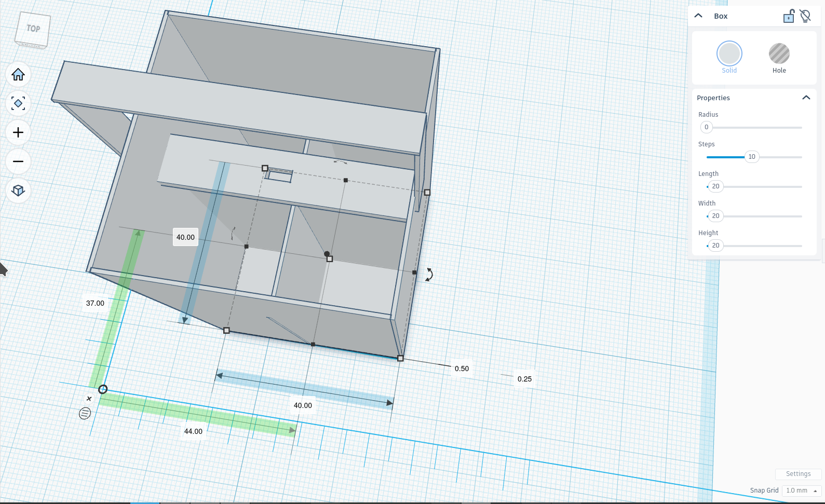This screenshot has width=825, height=504.
Task: Click the bottom-left corner resize handle
Action: (226, 331)
